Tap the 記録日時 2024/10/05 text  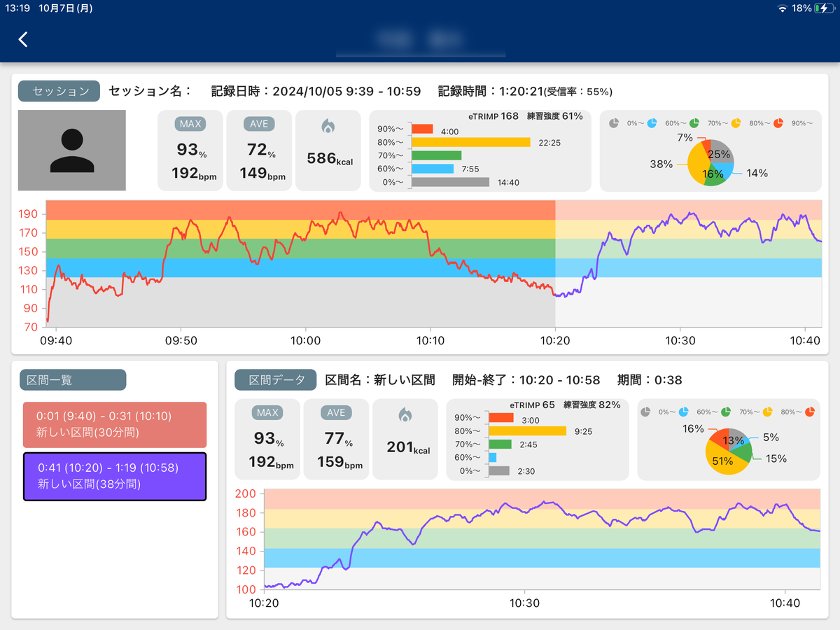pyautogui.click(x=316, y=92)
